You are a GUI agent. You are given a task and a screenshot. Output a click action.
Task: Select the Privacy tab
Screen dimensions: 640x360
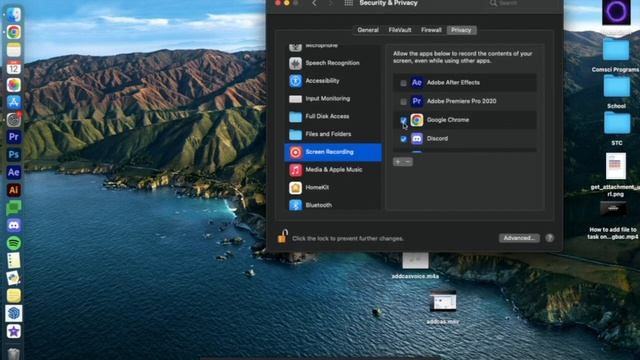(x=461, y=30)
